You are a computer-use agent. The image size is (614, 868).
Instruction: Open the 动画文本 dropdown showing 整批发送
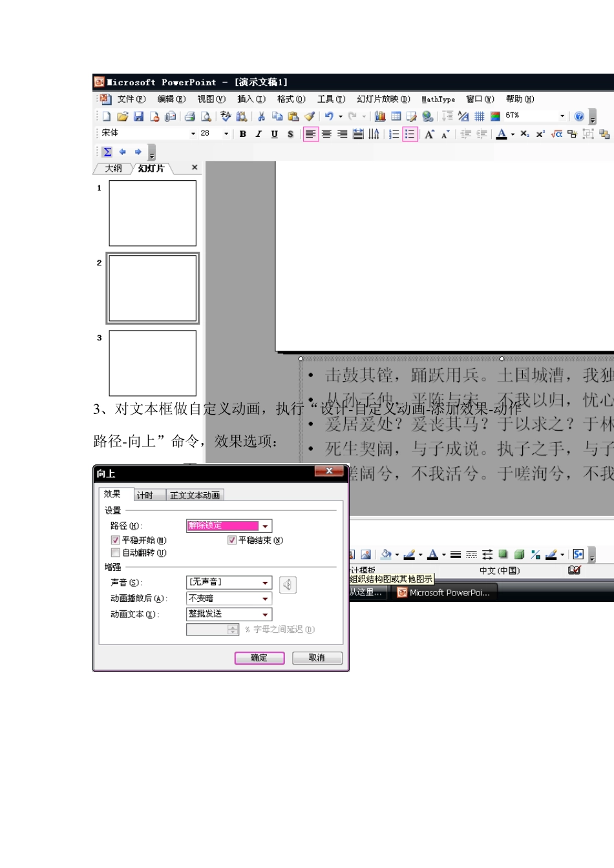(x=265, y=614)
